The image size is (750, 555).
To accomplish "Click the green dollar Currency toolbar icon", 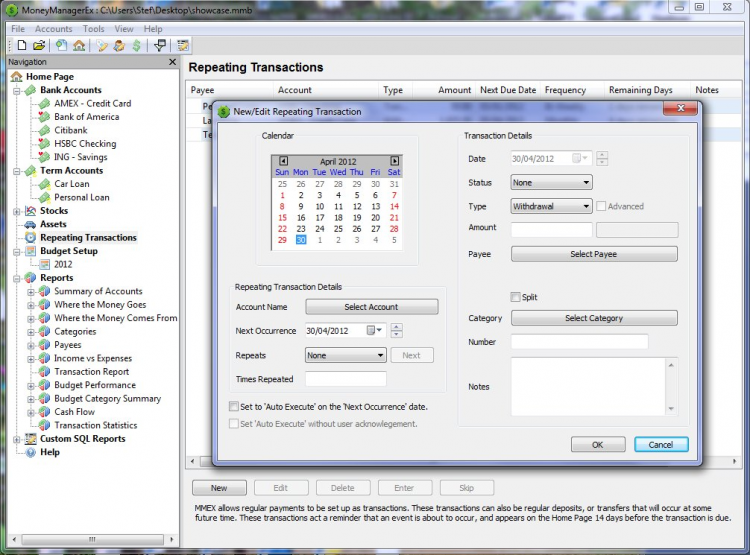I will coord(136,45).
